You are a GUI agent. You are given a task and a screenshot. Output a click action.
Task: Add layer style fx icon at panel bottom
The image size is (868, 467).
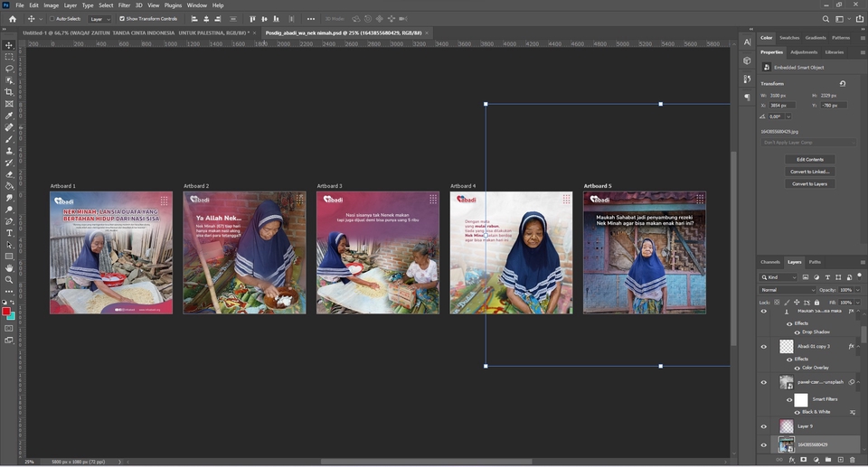tap(792, 460)
